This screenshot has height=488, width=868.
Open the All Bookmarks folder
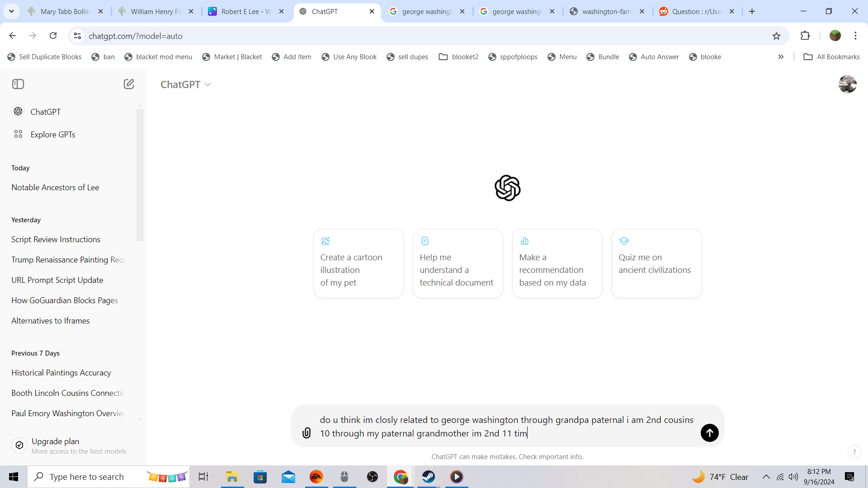click(x=832, y=57)
